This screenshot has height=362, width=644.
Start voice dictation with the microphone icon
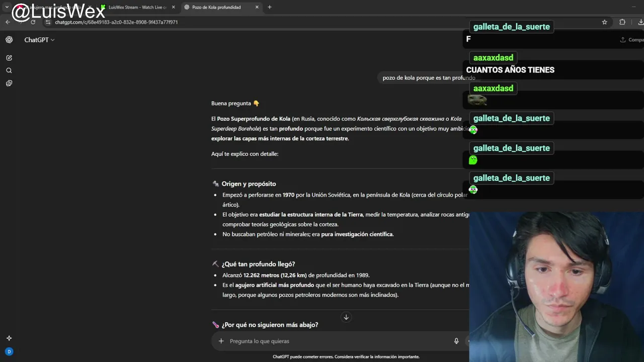pyautogui.click(x=456, y=341)
